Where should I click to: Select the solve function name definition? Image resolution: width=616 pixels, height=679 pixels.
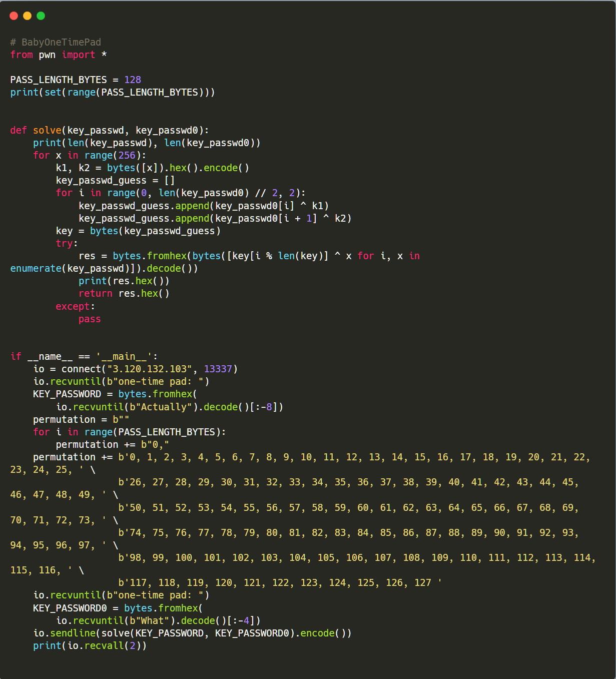48,130
